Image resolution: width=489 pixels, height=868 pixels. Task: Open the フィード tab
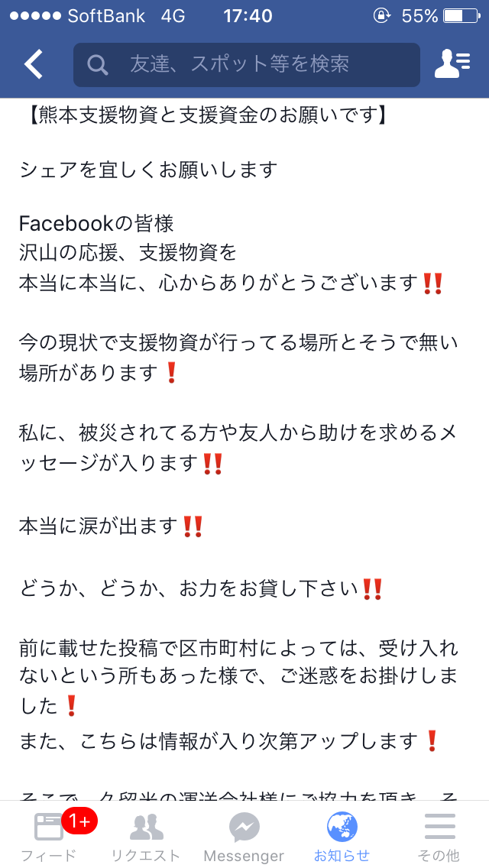49,834
